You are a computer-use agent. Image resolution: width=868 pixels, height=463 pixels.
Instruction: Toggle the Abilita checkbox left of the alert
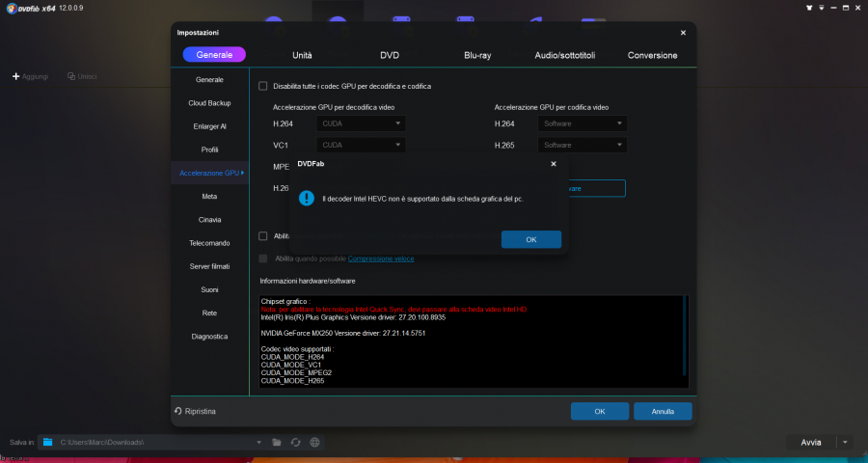(x=263, y=236)
